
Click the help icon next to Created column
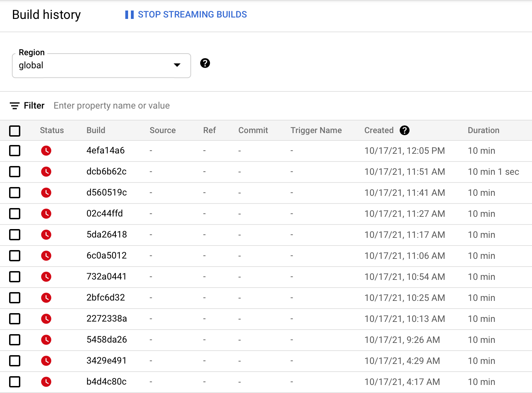coord(405,130)
